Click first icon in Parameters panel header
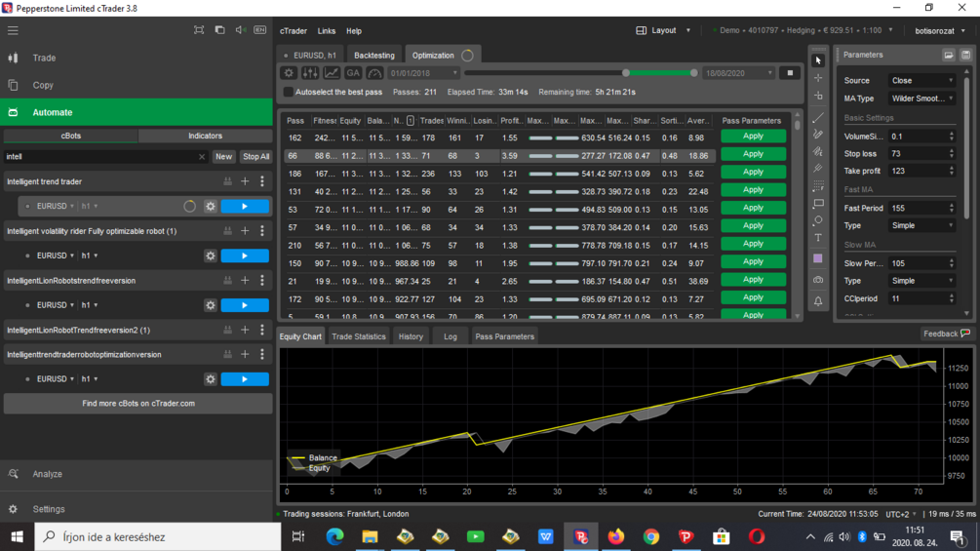The height and width of the screenshot is (551, 980). (949, 55)
